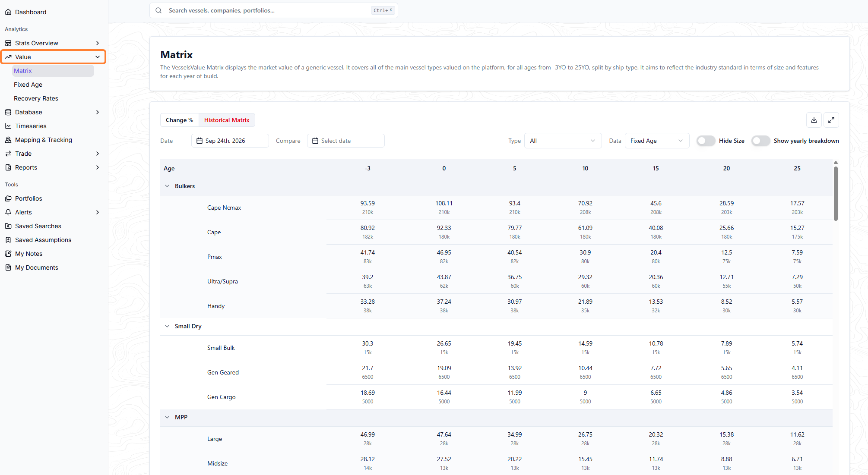This screenshot has width=868, height=475.
Task: Click the Midsize row label
Action: click(x=217, y=463)
